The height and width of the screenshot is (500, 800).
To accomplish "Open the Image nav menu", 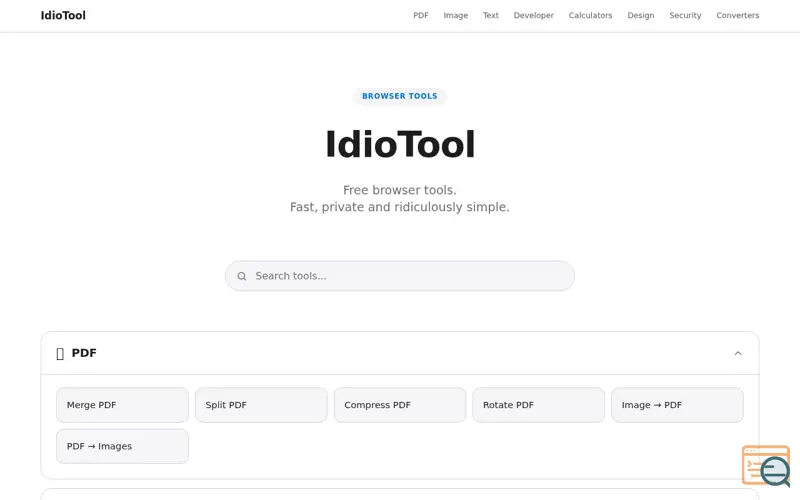I will [456, 15].
